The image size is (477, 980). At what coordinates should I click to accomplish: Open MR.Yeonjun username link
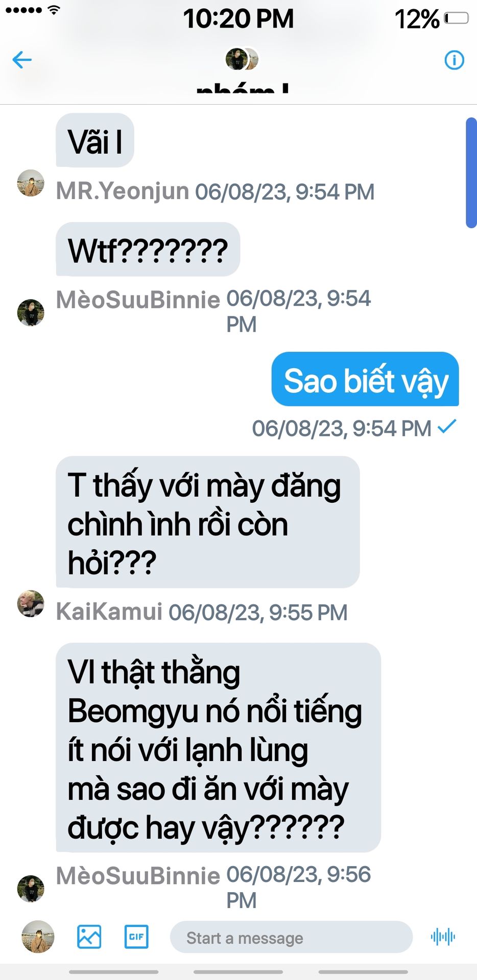123,191
